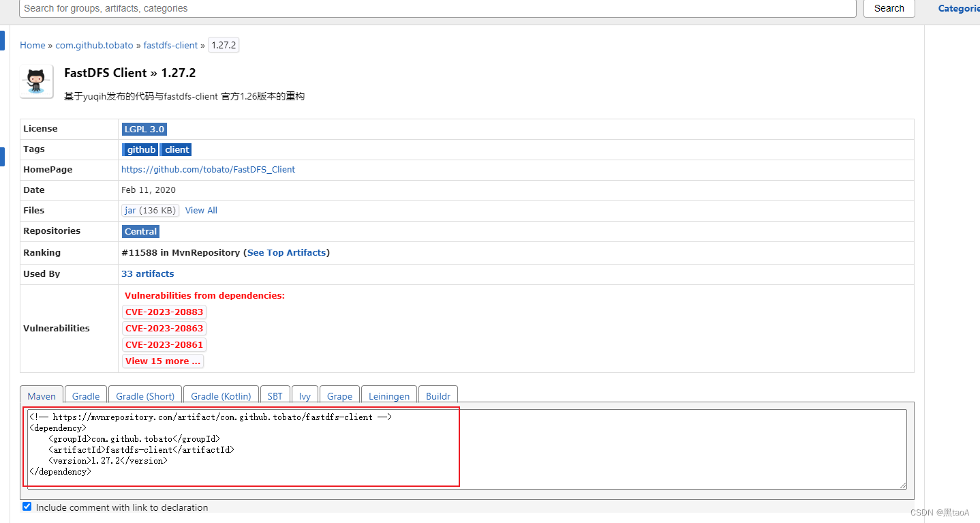Toggle Include comment with link checkbox
Image resolution: width=980 pixels, height=523 pixels.
tap(27, 507)
